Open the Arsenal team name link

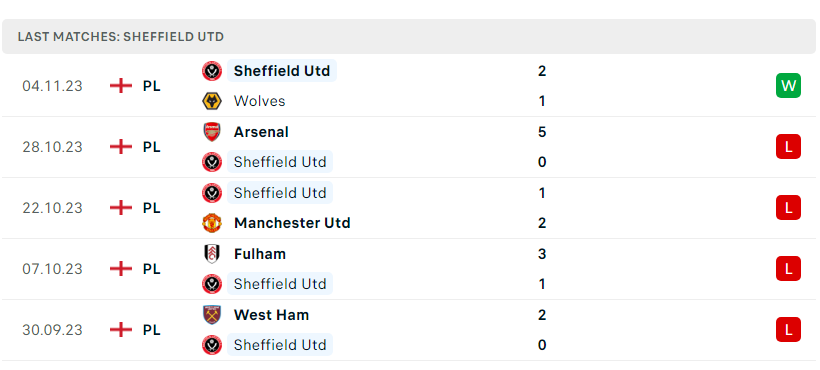point(261,132)
